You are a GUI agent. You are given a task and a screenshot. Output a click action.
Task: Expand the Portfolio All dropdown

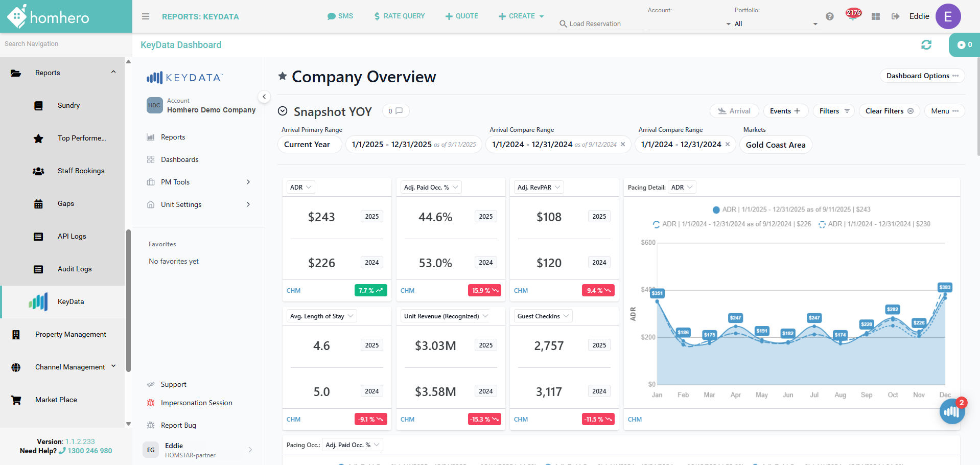tap(775, 24)
